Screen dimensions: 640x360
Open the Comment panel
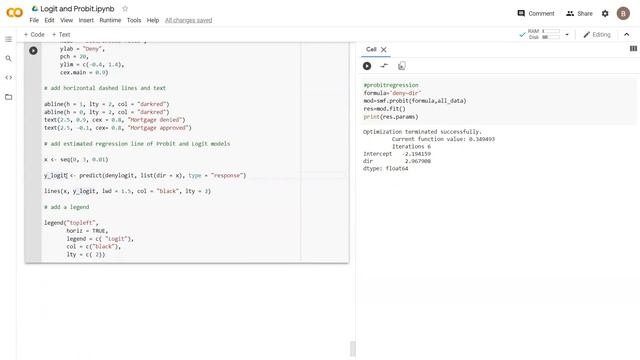click(536, 13)
